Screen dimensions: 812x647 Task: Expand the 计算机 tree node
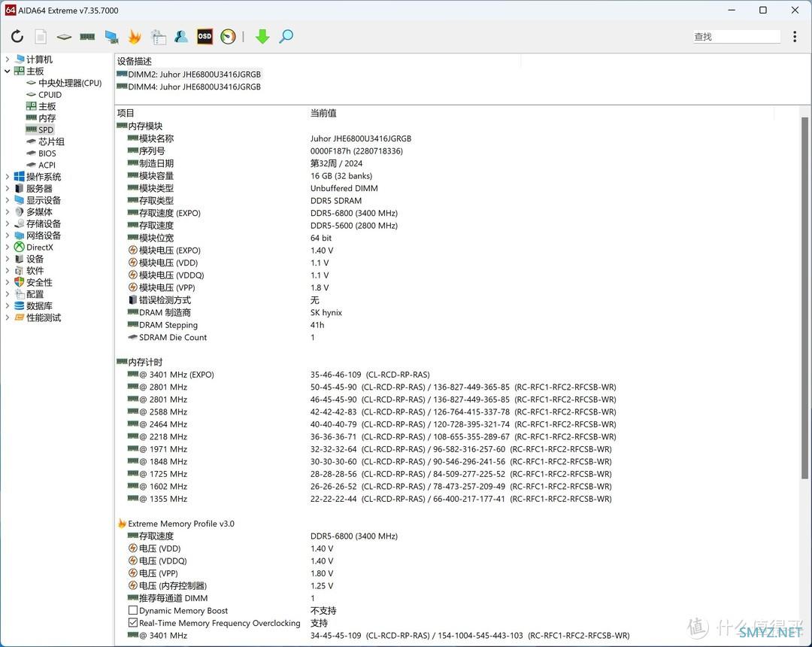click(x=8, y=59)
